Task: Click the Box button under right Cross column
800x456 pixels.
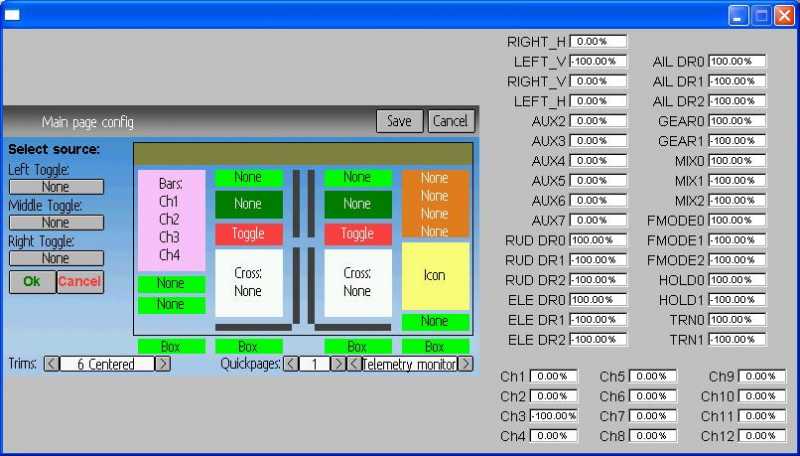Action: pyautogui.click(x=358, y=346)
